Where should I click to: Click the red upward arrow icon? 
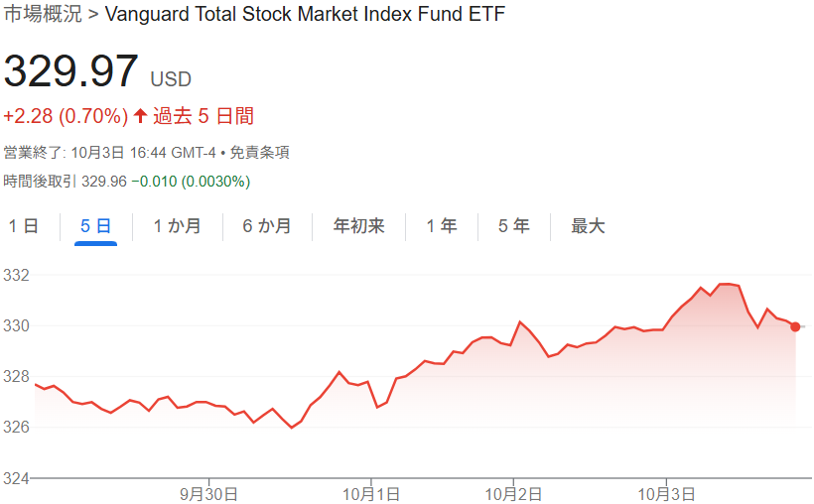tap(140, 116)
